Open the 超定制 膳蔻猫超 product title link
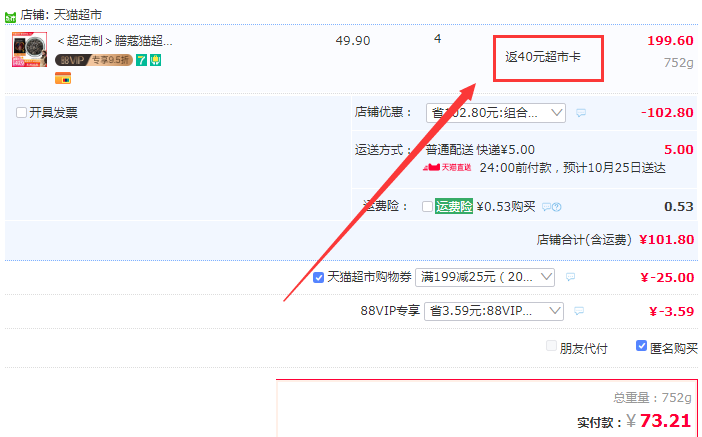The image size is (702, 437). (115, 41)
